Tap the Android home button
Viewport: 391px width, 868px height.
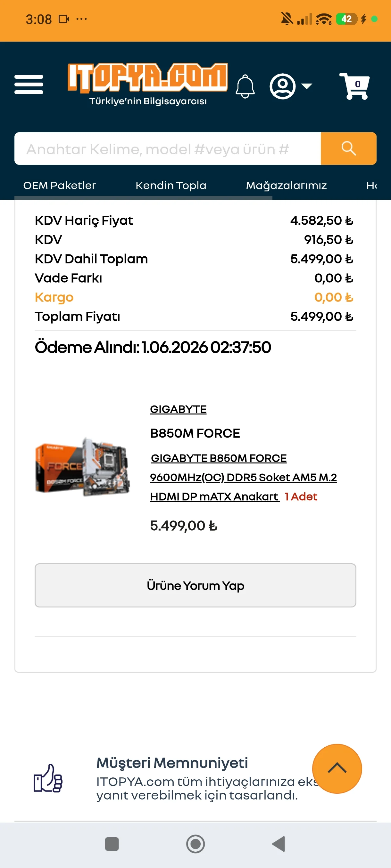195,844
